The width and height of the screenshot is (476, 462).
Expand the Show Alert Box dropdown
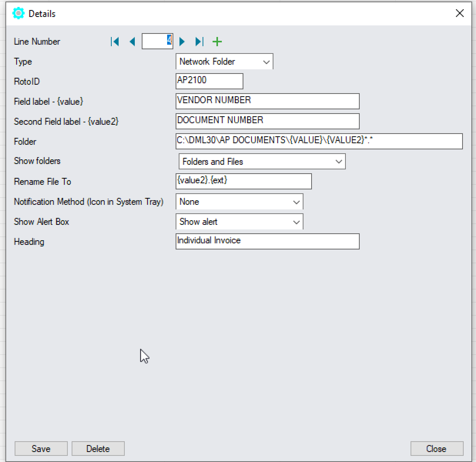pos(239,222)
